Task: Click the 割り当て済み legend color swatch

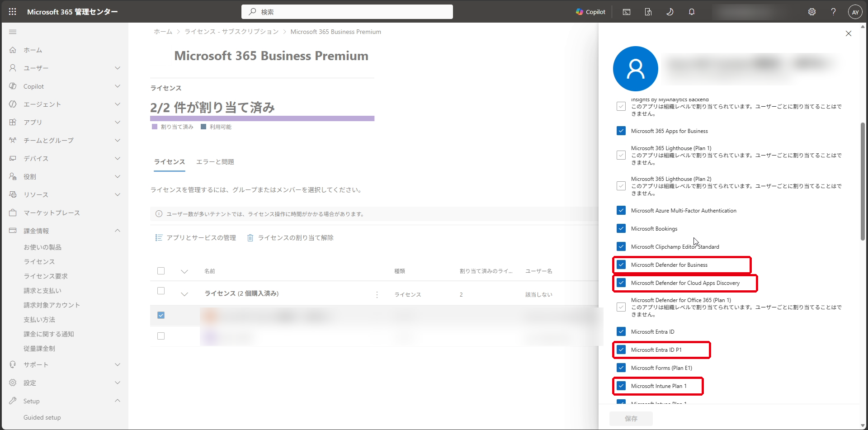Action: [155, 127]
